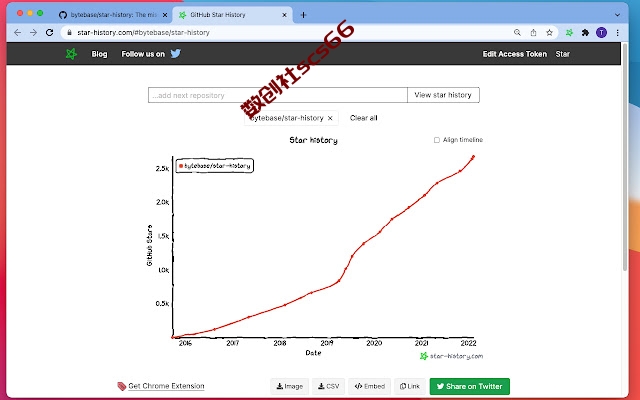Open the zoom magnifier icon in the address bar
The image size is (640, 400).
tap(517, 33)
